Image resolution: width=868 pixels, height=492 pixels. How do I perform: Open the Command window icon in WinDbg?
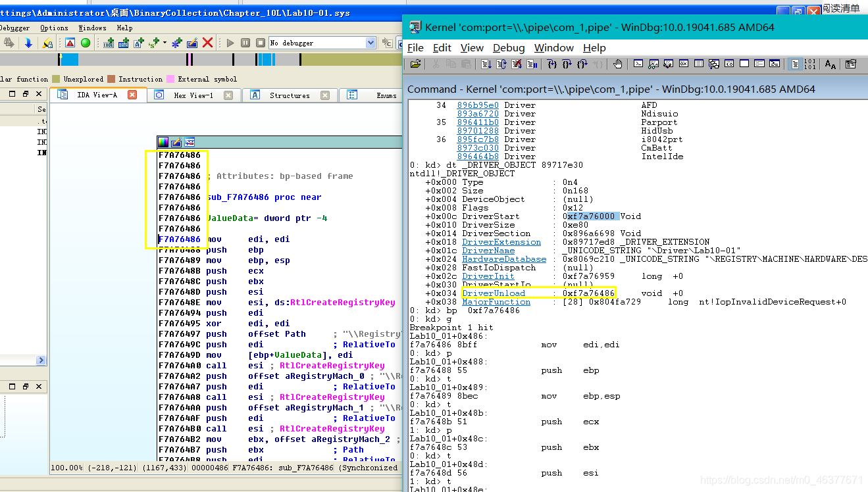(638, 64)
